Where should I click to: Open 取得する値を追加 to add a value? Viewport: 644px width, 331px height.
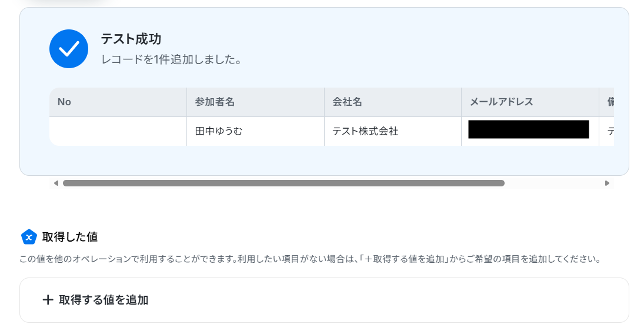324,300
